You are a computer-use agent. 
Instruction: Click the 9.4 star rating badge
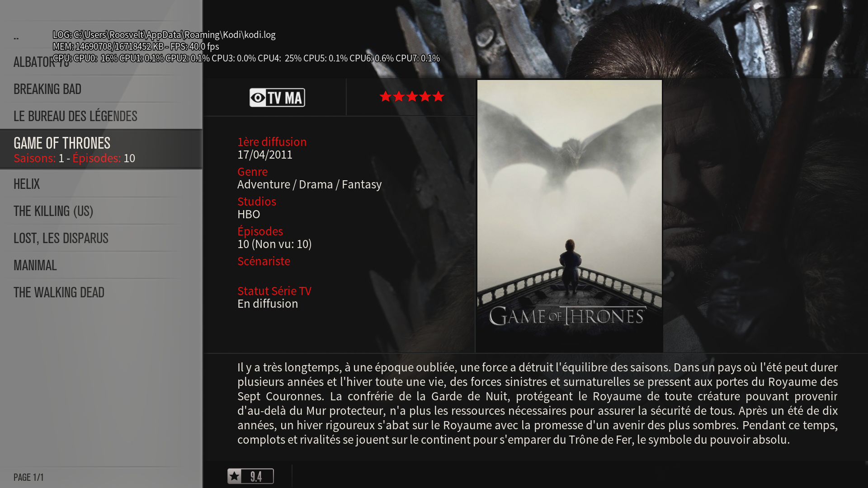250,476
